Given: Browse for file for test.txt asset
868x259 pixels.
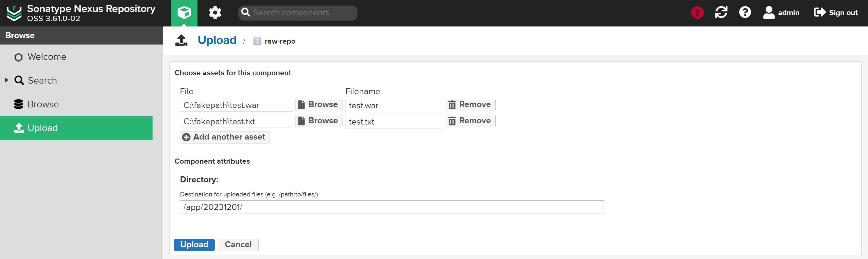Looking at the screenshot, I should point(318,121).
